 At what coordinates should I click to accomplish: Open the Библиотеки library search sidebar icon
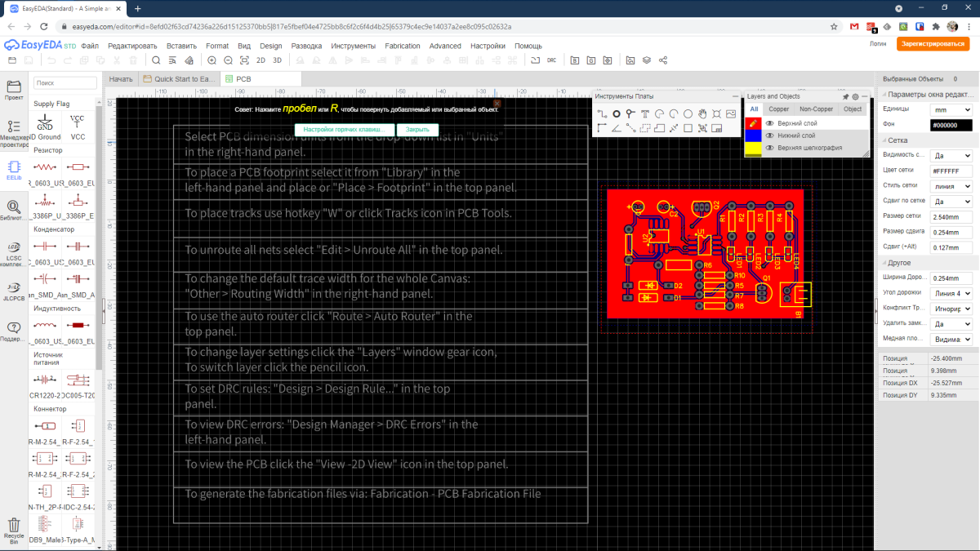(x=14, y=211)
